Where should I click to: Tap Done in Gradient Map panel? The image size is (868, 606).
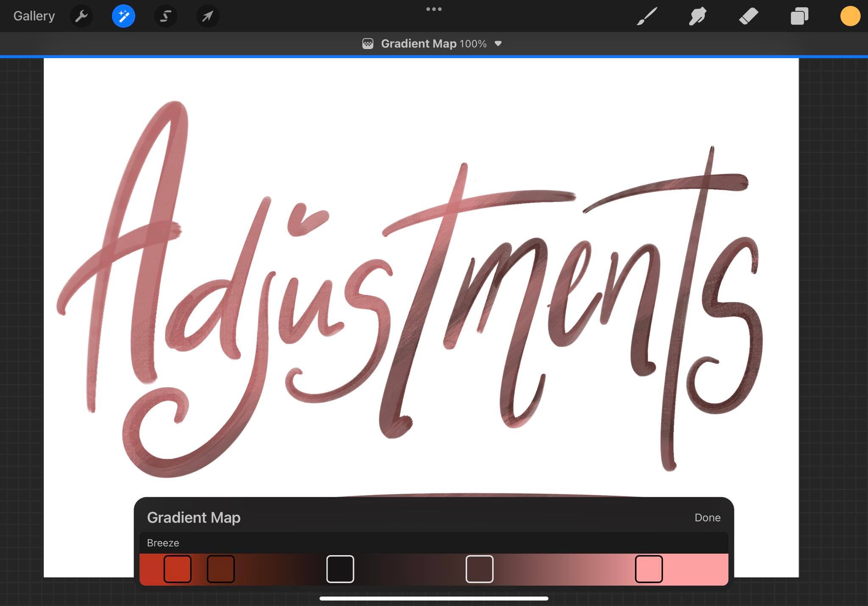point(707,517)
